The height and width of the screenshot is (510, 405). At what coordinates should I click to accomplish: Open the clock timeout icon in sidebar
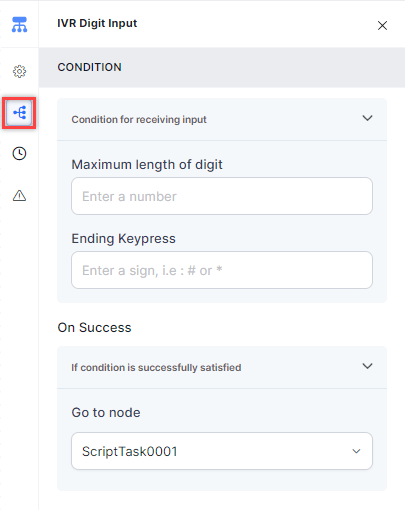click(19, 153)
